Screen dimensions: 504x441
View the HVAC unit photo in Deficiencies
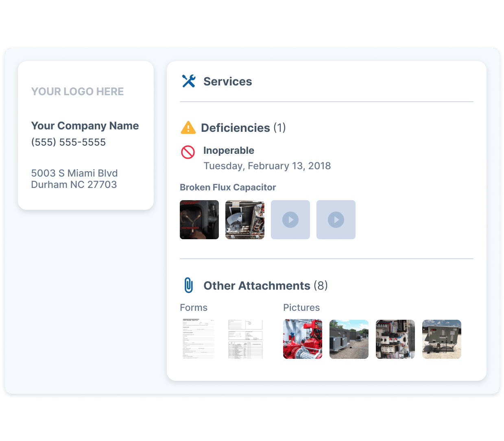pos(244,220)
